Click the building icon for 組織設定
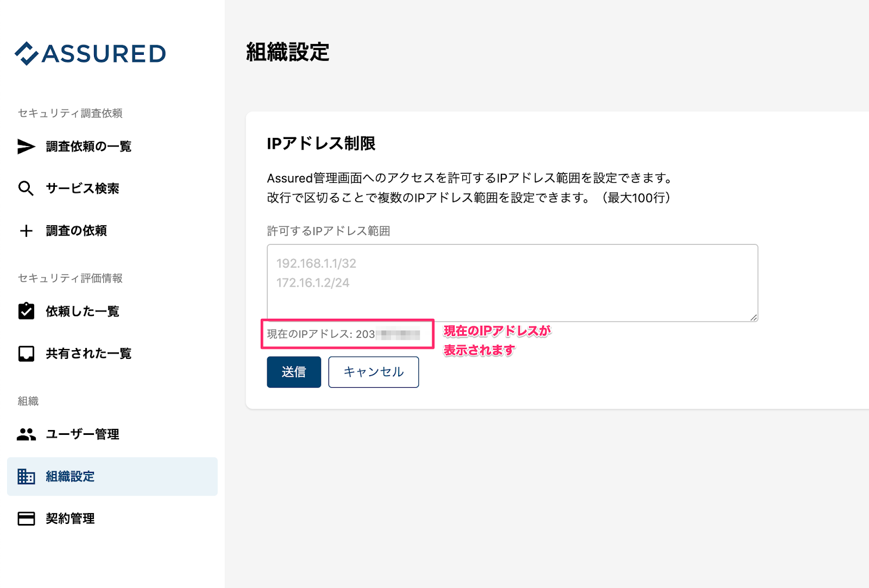 [26, 476]
